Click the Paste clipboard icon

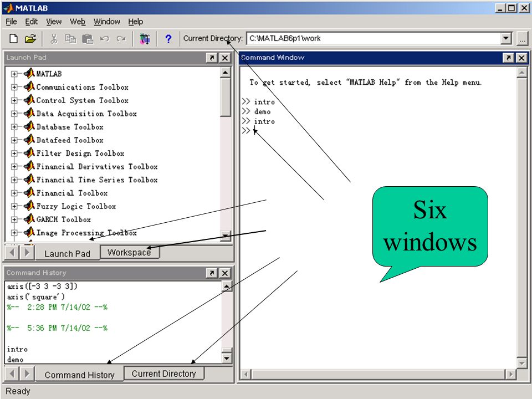pos(87,39)
